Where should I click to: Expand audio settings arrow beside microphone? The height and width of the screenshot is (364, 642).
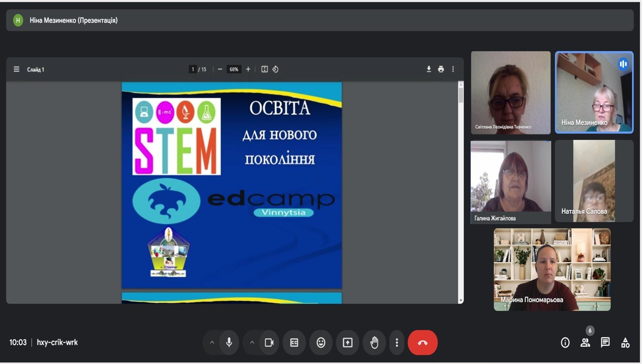[x=212, y=343]
